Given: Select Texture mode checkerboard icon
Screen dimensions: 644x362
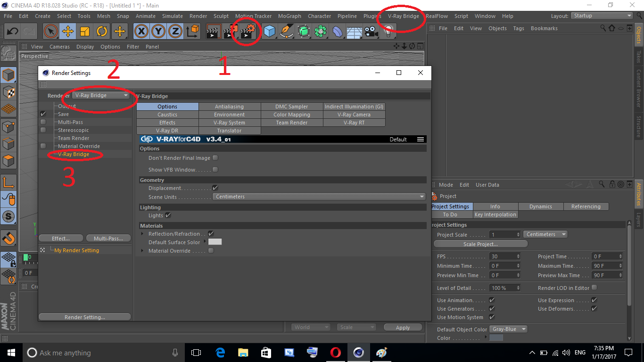Looking at the screenshot, I should tap(8, 92).
